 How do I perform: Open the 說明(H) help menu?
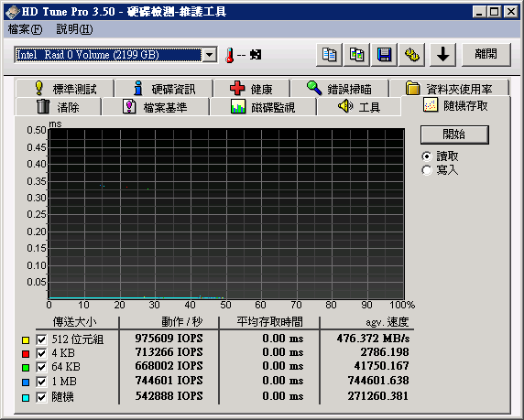tap(74, 29)
